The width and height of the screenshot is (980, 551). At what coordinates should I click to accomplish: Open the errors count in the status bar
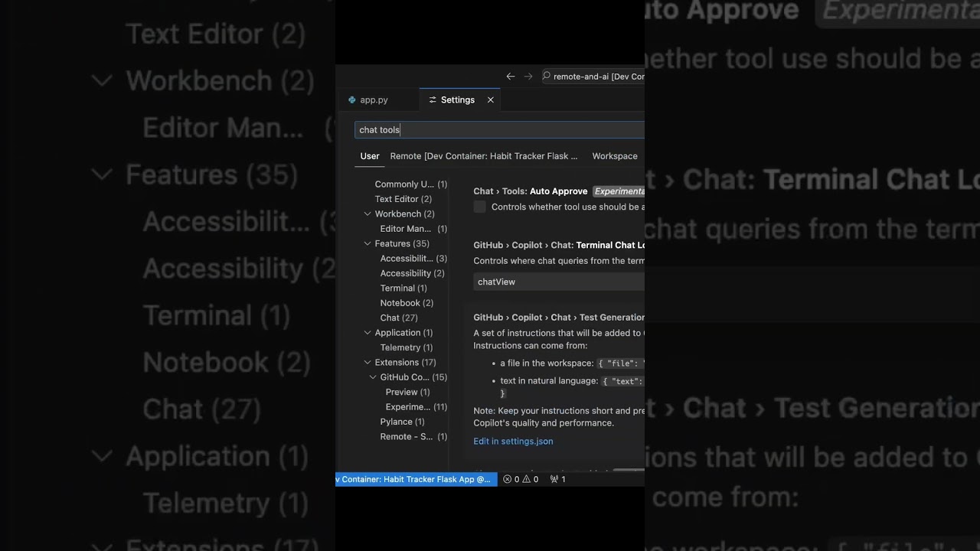click(511, 479)
